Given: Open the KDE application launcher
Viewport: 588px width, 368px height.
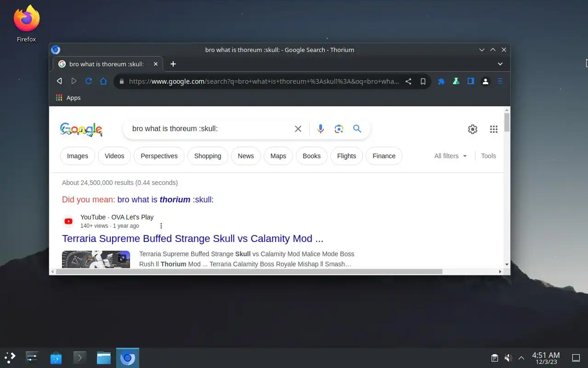Looking at the screenshot, I should (10, 357).
